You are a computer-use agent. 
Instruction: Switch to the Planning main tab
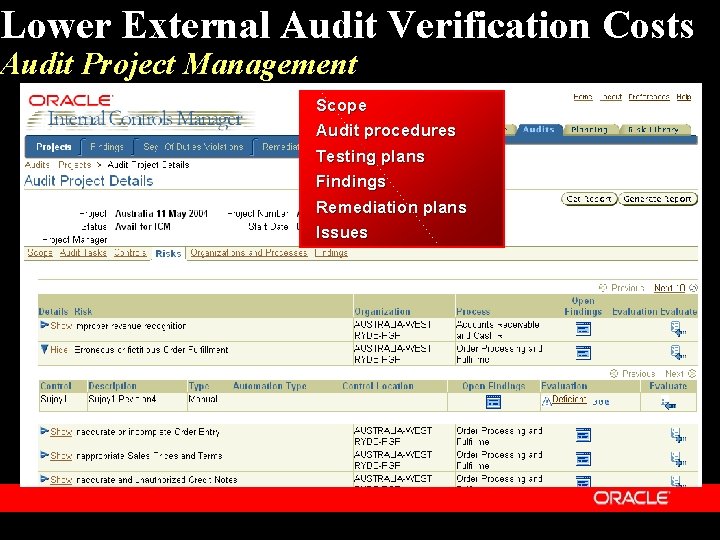[x=589, y=129]
